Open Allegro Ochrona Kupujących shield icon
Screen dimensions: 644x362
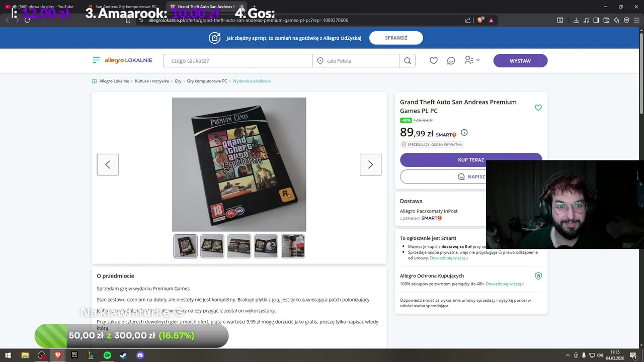pos(538,276)
